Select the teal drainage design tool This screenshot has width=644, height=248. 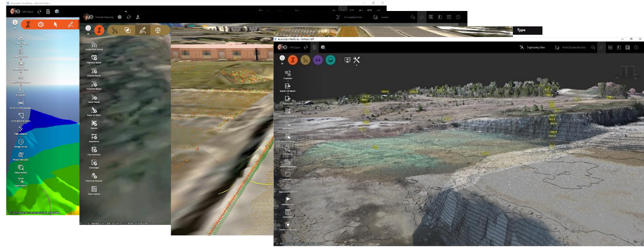pos(330,60)
